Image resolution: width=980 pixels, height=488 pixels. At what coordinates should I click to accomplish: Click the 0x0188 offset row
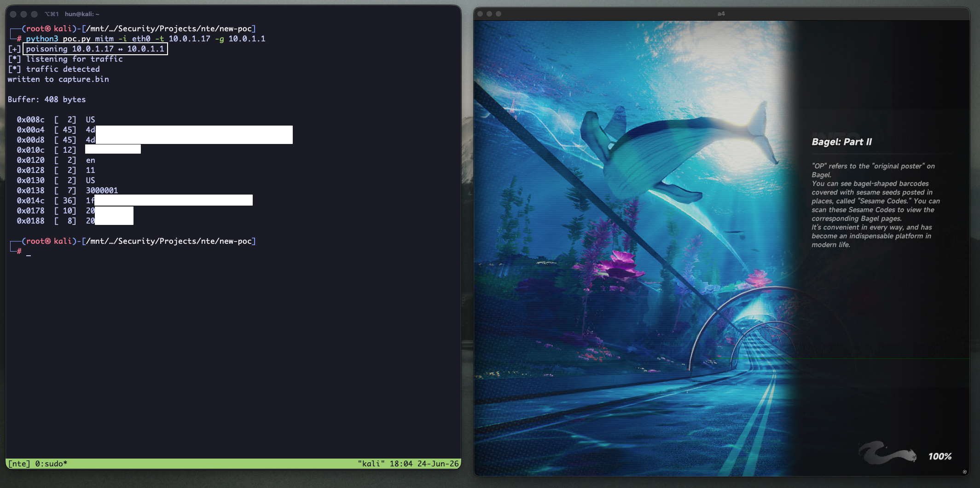point(75,221)
